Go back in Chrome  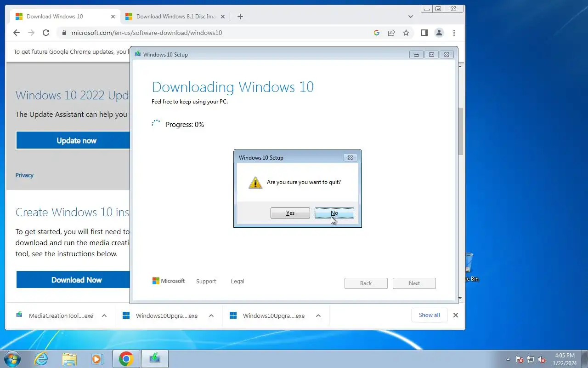pyautogui.click(x=17, y=33)
